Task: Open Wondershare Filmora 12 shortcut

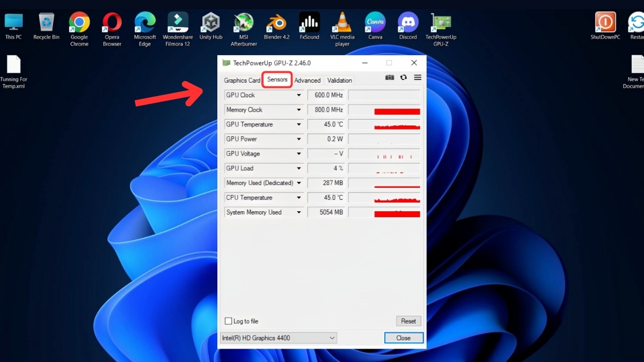Action: (x=178, y=29)
